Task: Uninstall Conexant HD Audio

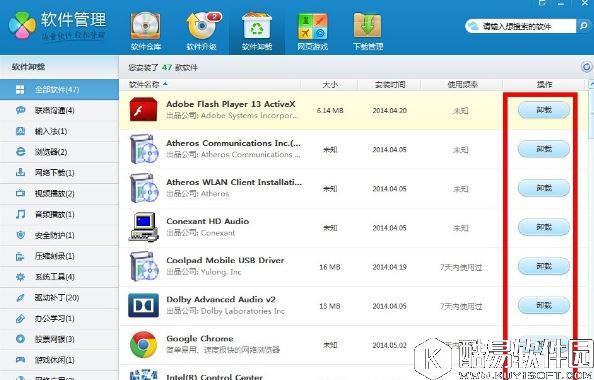Action: pyautogui.click(x=544, y=227)
